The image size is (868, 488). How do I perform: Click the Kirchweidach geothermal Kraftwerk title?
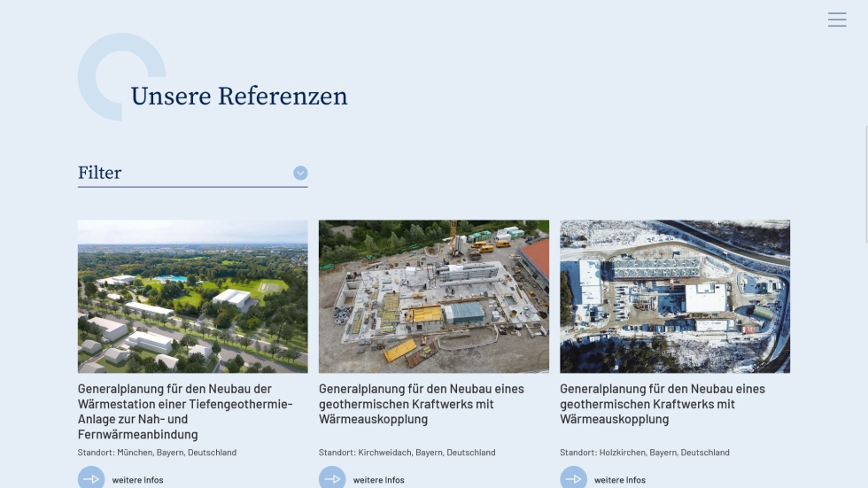pos(421,404)
